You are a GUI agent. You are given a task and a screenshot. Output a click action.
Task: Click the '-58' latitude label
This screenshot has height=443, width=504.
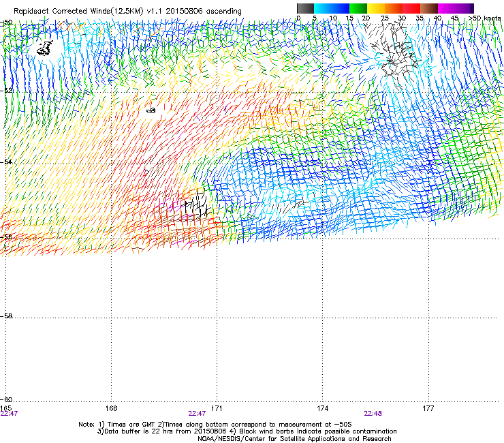[6, 316]
